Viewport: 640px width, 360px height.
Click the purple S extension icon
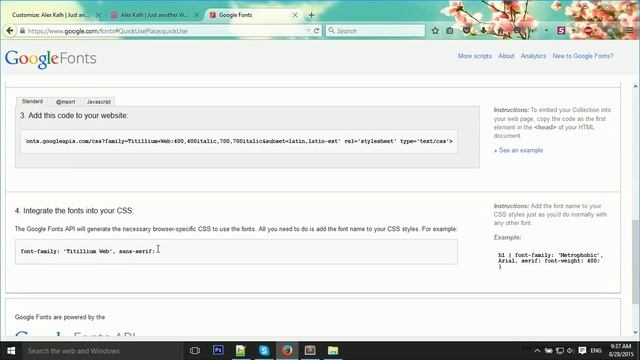561,31
